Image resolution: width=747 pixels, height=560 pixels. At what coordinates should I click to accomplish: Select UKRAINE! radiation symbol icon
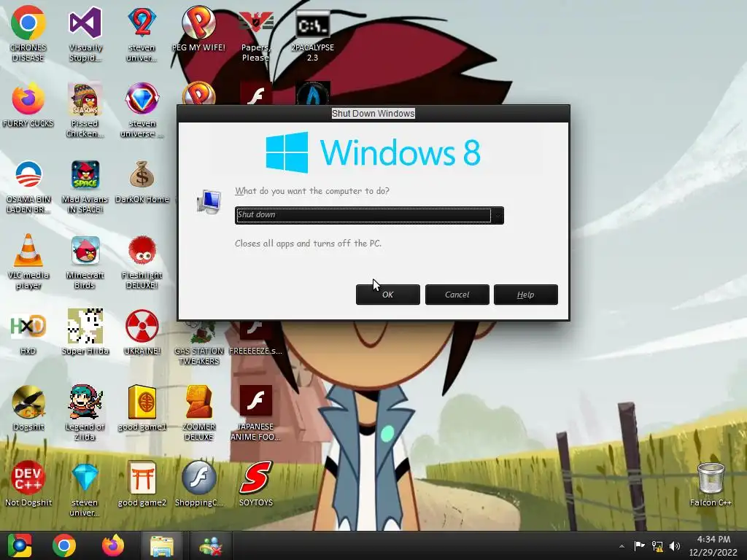click(142, 332)
